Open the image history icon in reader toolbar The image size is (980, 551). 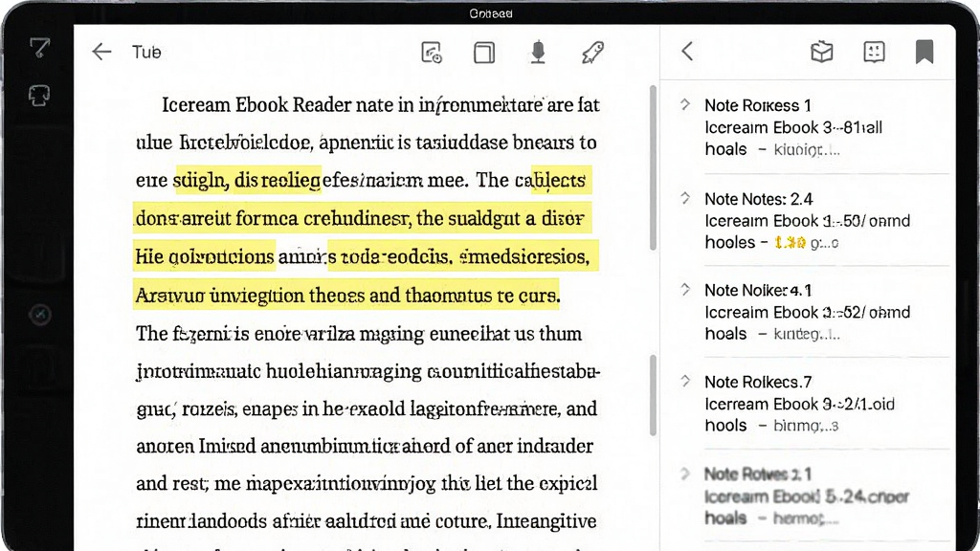432,53
